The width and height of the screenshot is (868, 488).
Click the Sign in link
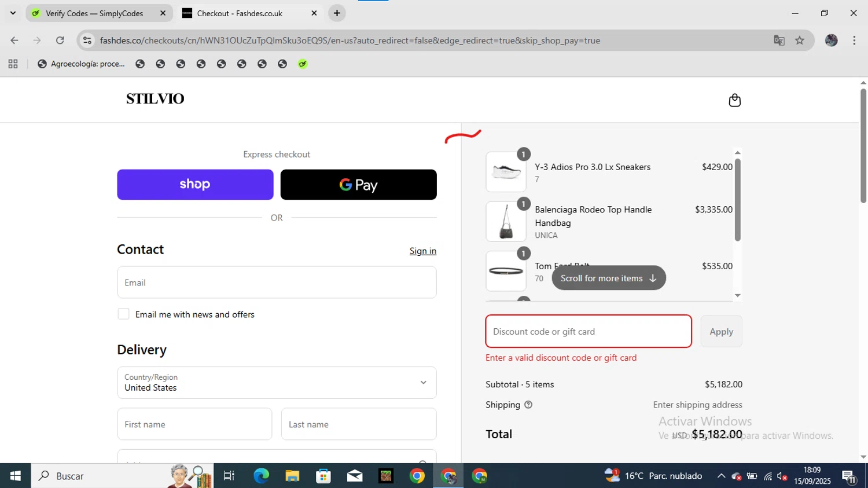coord(423,251)
